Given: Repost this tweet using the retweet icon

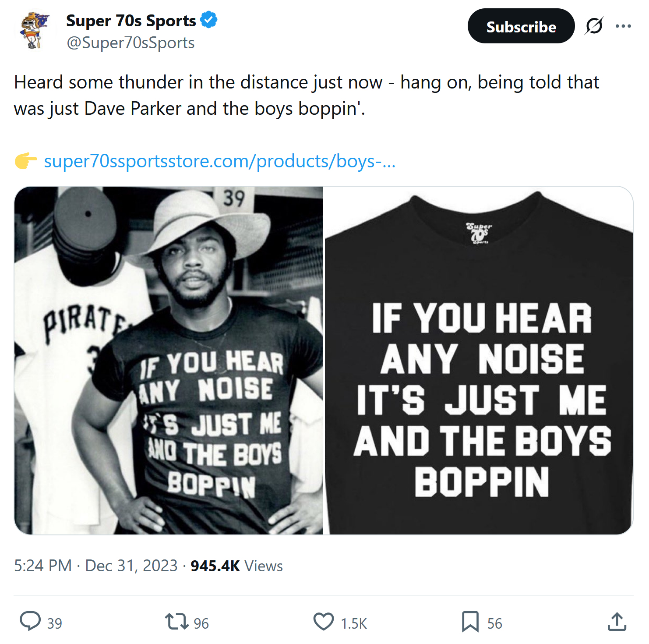Looking at the screenshot, I should point(176,622).
